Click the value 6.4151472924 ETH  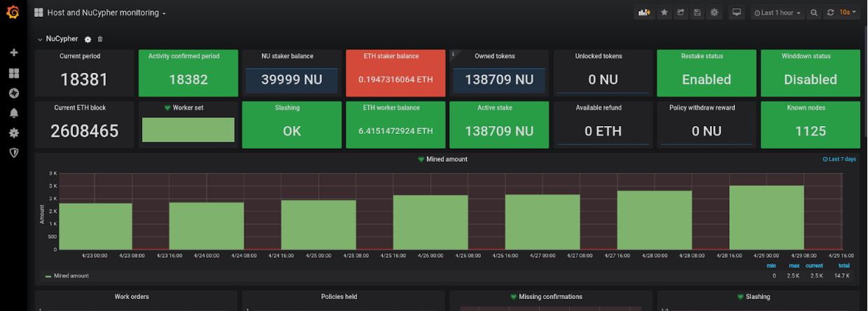pyautogui.click(x=395, y=131)
